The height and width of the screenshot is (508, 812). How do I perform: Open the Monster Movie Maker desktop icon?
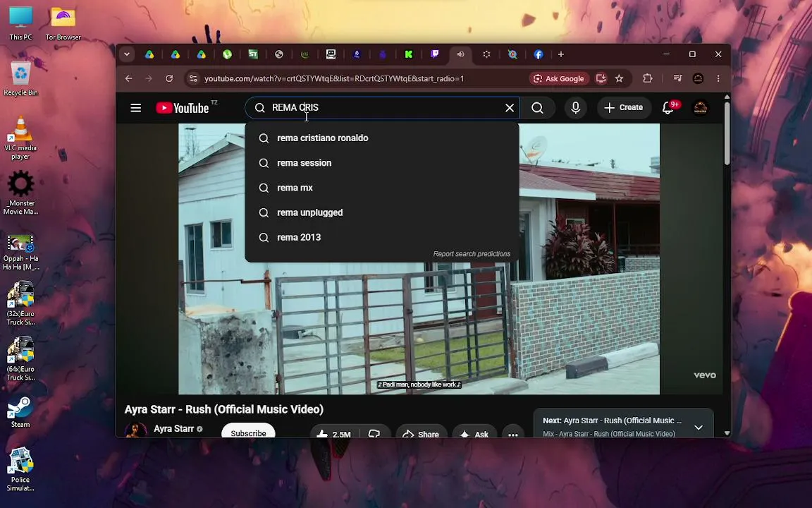pyautogui.click(x=20, y=193)
